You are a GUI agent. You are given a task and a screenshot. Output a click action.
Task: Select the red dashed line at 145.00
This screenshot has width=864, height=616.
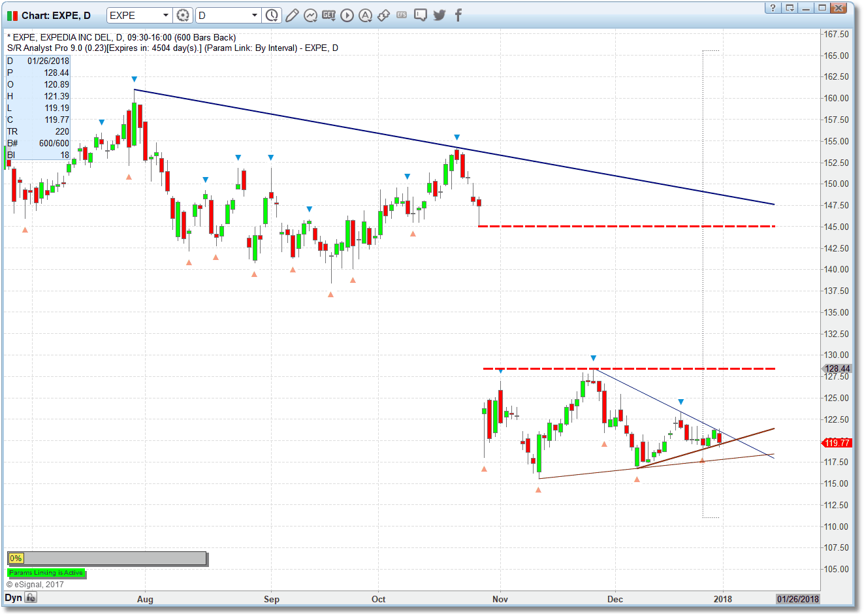[x=627, y=226]
